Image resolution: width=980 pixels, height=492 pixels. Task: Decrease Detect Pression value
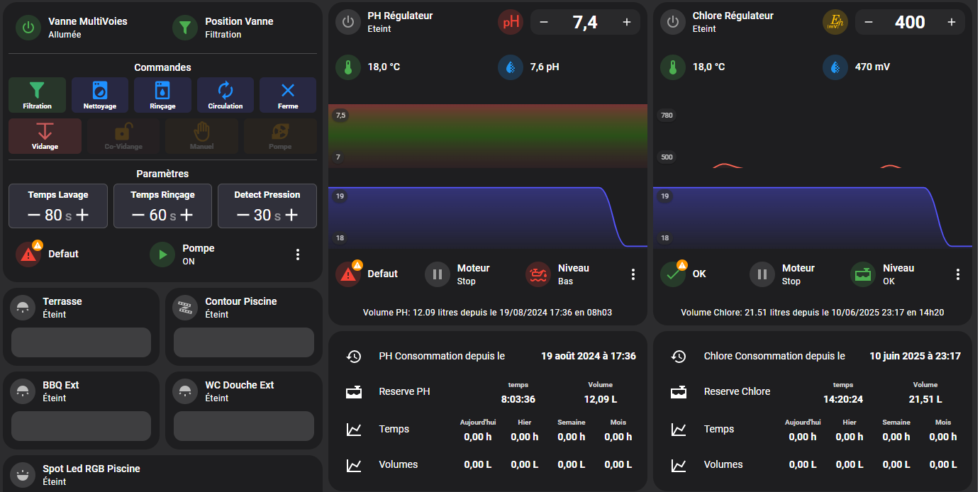tap(243, 215)
